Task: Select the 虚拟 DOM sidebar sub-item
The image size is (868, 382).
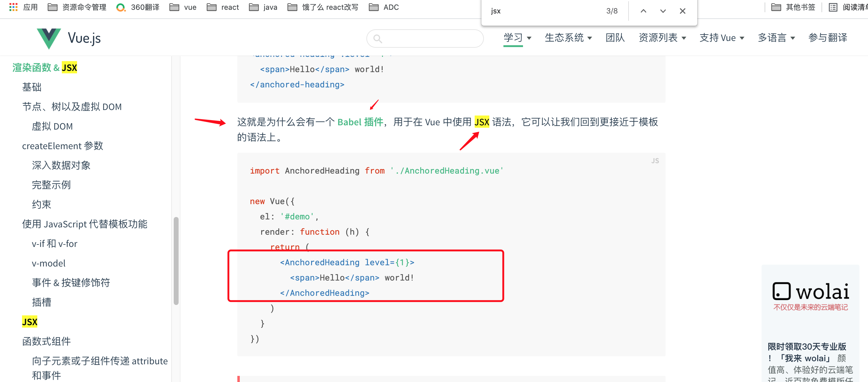Action: [x=52, y=126]
